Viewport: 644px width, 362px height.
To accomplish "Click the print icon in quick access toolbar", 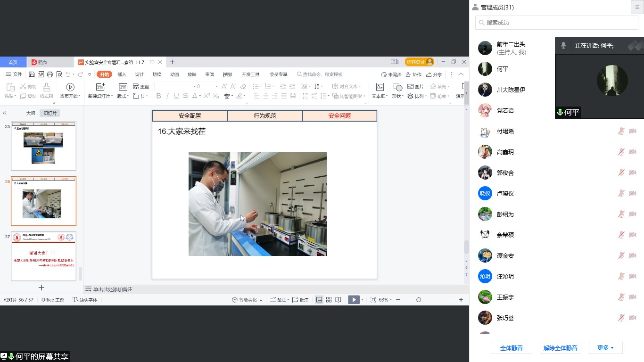I will pos(50,74).
